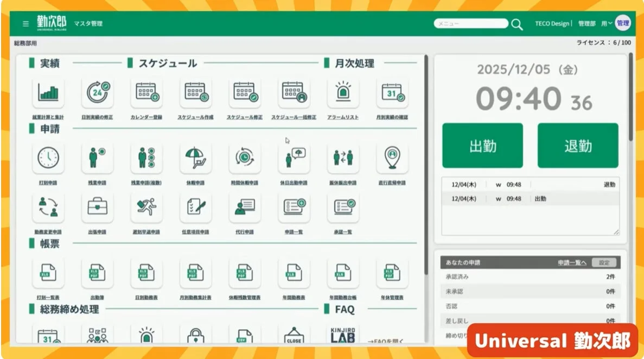The image size is (644, 359).
Task: Open the hamburger menu top left
Action: [x=25, y=23]
